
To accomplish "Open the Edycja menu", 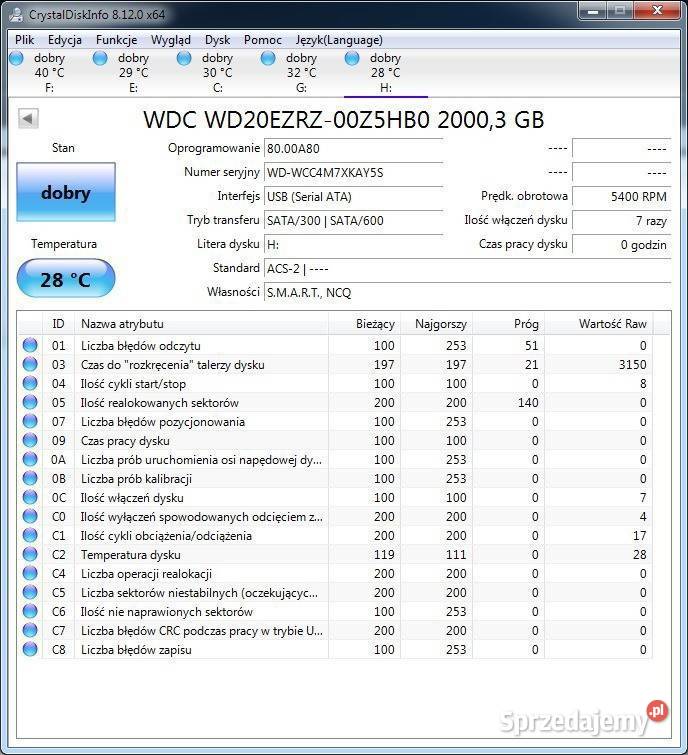I will [x=65, y=40].
